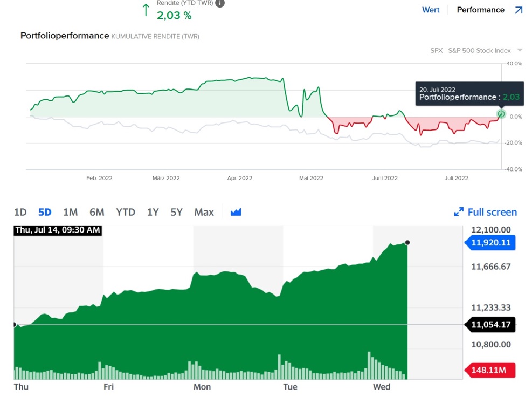This screenshot has height=396, width=532.
Task: Click the Rendite info icon
Action: (x=219, y=3)
